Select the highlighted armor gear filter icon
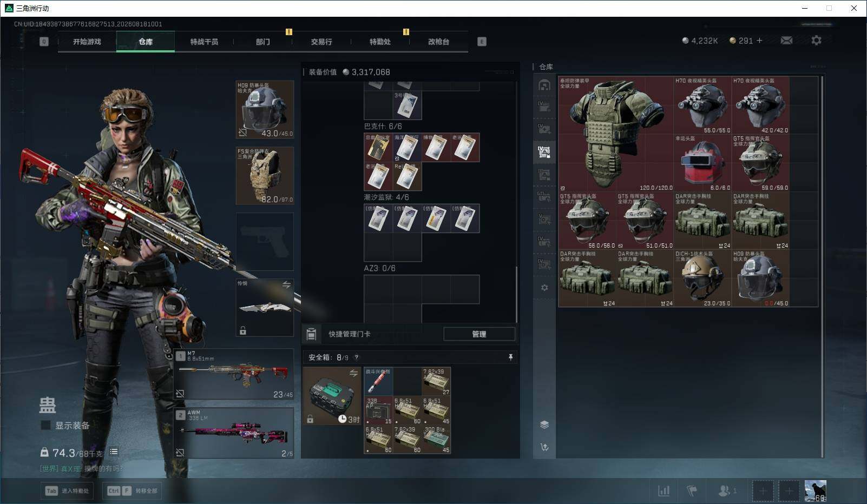Screen dimensions: 867x504 [x=544, y=152]
